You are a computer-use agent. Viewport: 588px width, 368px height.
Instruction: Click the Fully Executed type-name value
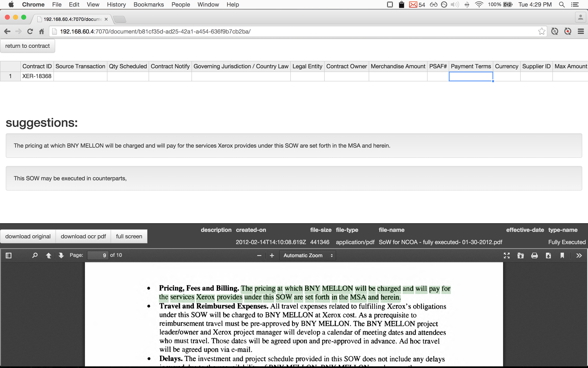point(567,242)
